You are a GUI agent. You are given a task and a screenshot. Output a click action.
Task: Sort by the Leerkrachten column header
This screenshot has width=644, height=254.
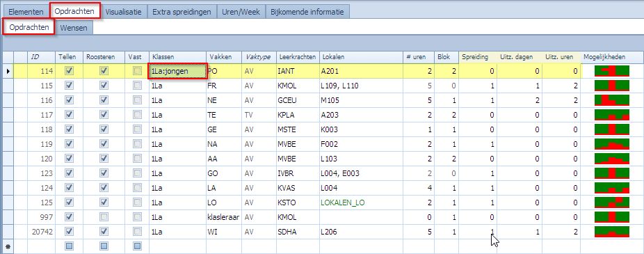pos(298,57)
